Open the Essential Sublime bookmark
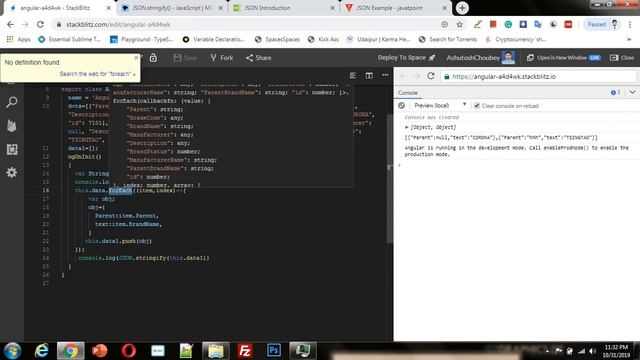The height and width of the screenshot is (360, 640). pyautogui.click(x=69, y=39)
